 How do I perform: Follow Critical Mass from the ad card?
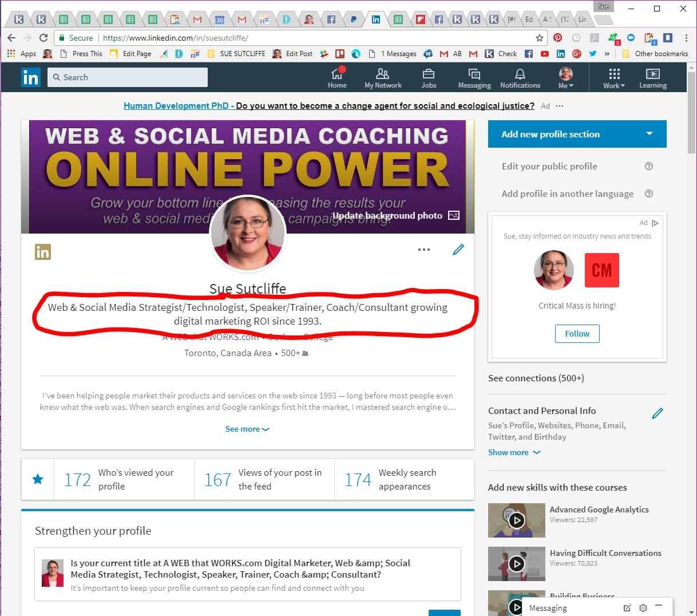[577, 334]
